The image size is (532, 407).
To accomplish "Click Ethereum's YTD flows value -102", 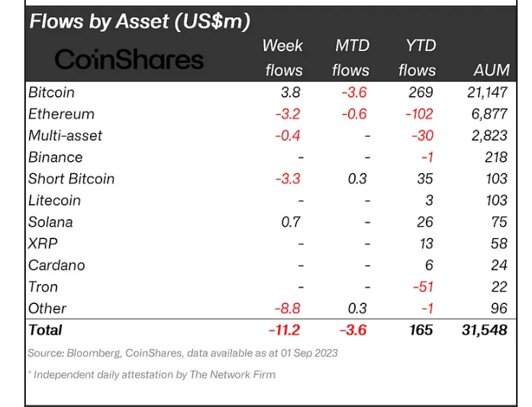I will pyautogui.click(x=419, y=114).
